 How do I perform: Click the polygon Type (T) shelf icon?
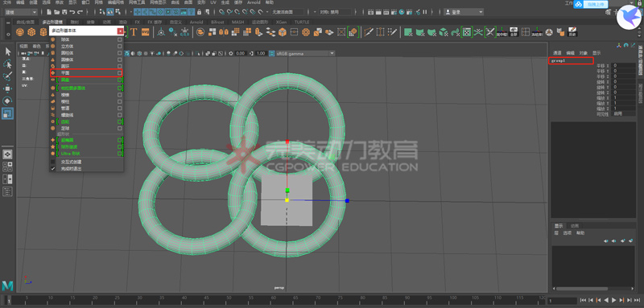(x=134, y=31)
